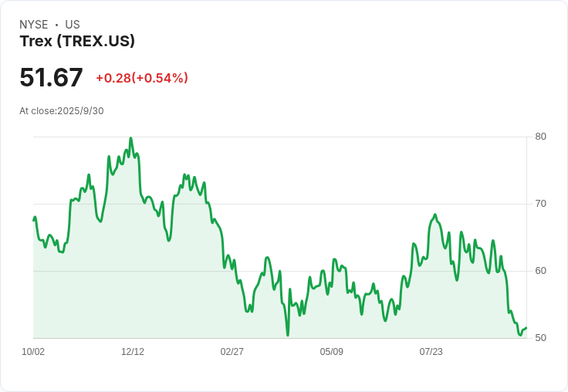This screenshot has height=392, width=568.
Task: Click the 02/27 date axis label
Action: [232, 352]
